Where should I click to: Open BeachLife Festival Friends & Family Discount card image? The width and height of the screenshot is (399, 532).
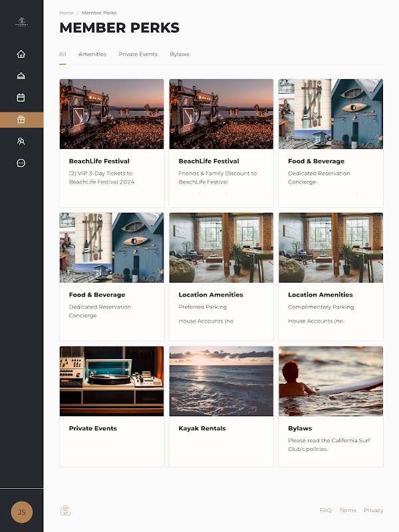pos(221,114)
